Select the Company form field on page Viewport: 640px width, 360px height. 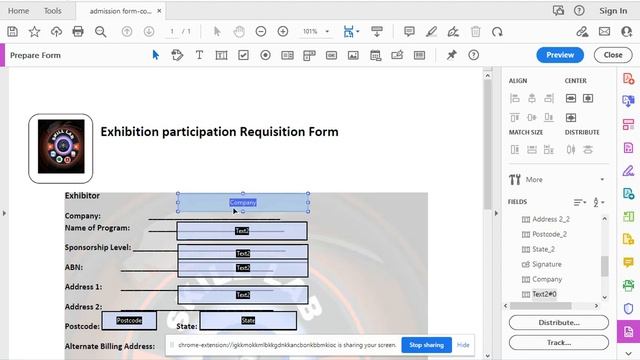pyautogui.click(x=243, y=202)
